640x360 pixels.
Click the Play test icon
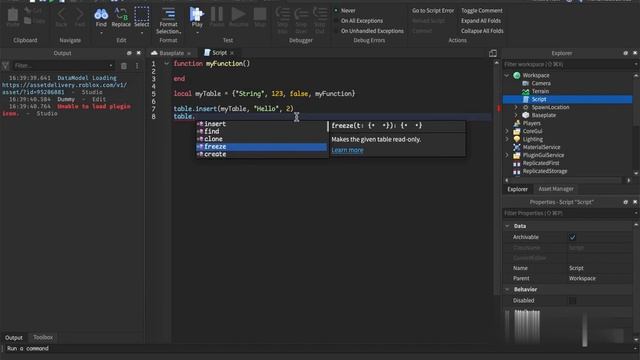pos(197,14)
